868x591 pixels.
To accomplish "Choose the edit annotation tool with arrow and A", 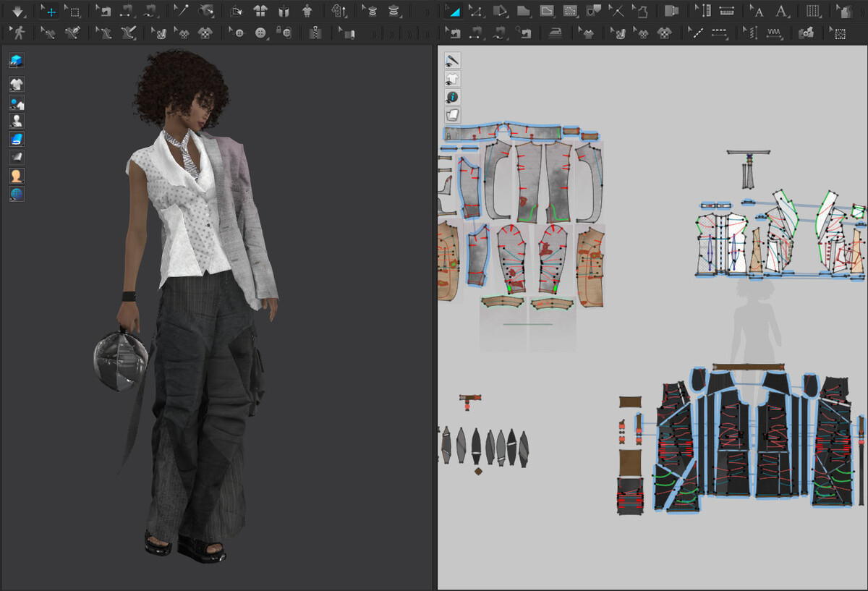I will tap(757, 11).
